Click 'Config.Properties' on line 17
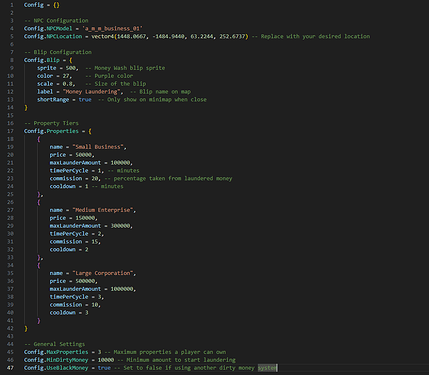The width and height of the screenshot is (429, 375). click(x=51, y=131)
